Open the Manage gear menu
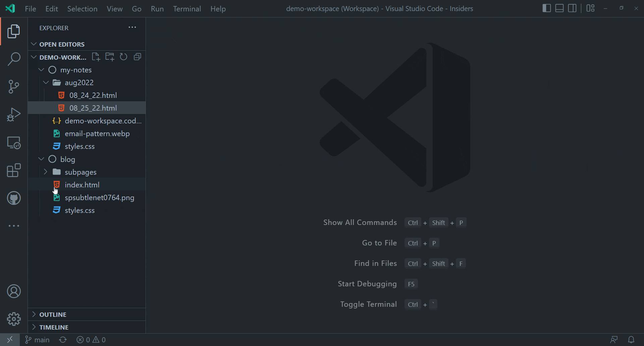This screenshot has width=644, height=346. (x=14, y=319)
